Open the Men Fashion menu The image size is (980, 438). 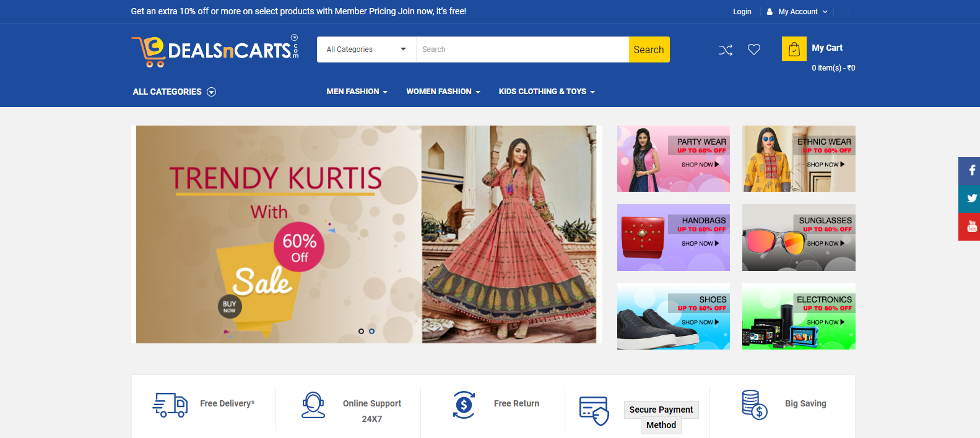(x=357, y=92)
